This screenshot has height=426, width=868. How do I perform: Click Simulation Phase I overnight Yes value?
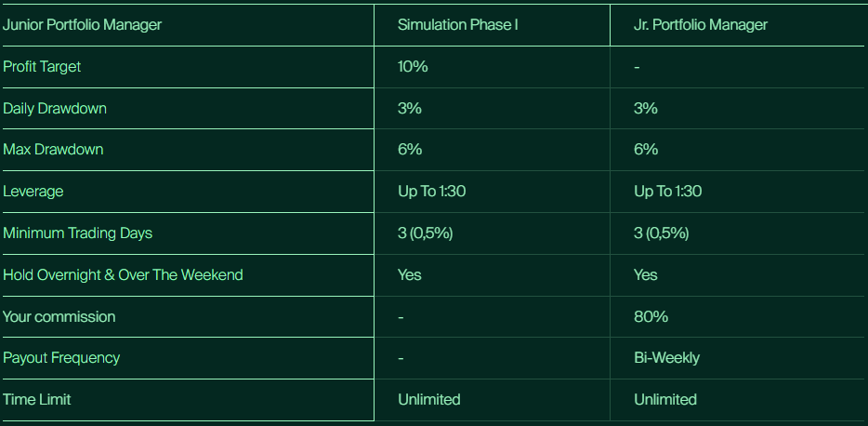coord(410,274)
